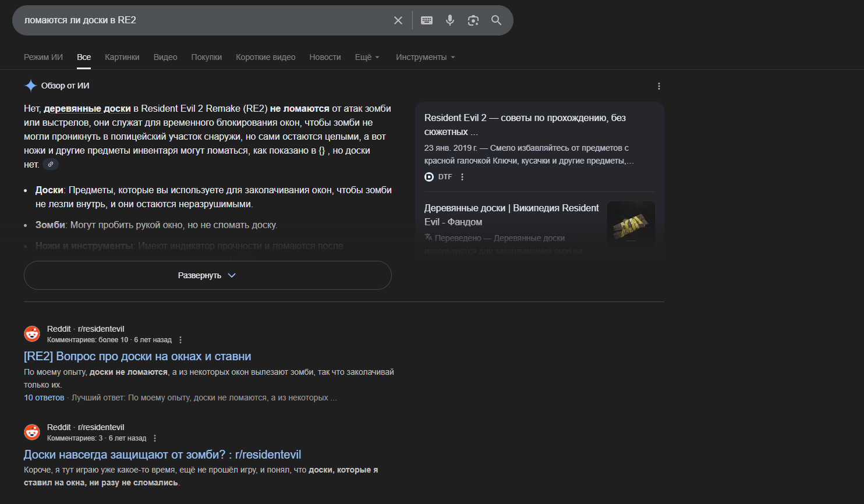Open options for the second Reddit result
This screenshot has width=864, height=504.
(x=155, y=438)
